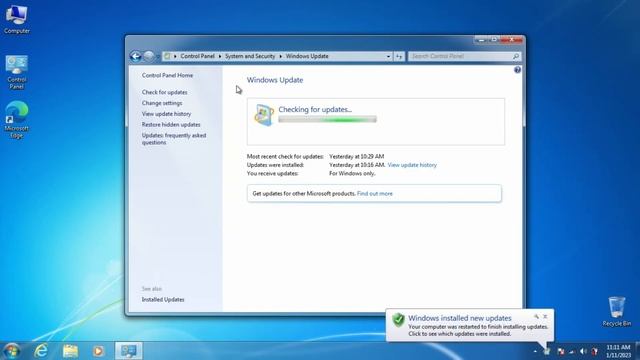Open Help with the question mark icon
The height and width of the screenshot is (360, 640).
(x=517, y=70)
